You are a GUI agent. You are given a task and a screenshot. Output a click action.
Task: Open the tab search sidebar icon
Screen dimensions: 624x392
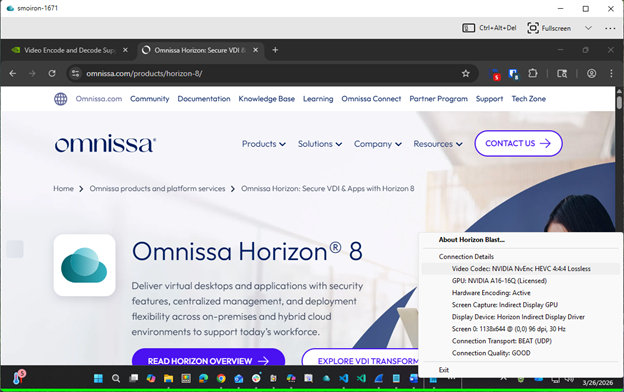click(x=562, y=74)
